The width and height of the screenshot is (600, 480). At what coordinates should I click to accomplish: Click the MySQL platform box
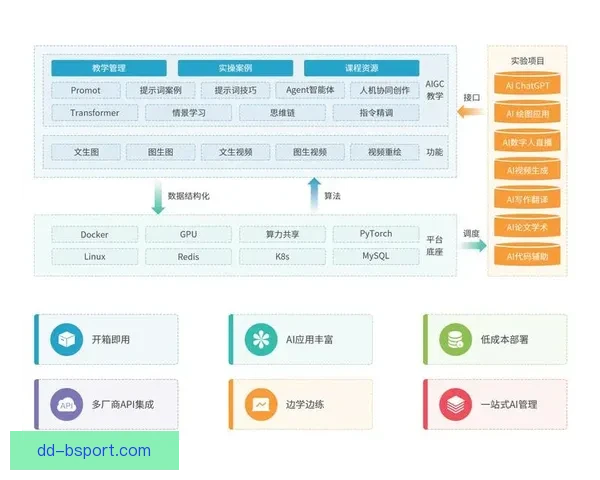[x=376, y=256]
